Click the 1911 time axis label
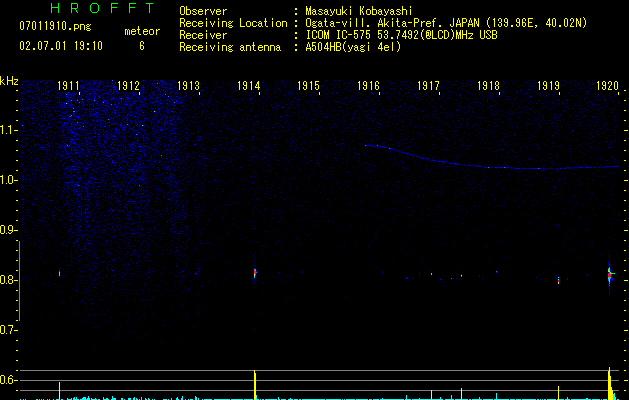Viewport: 629px width, 400px height. 69,86
